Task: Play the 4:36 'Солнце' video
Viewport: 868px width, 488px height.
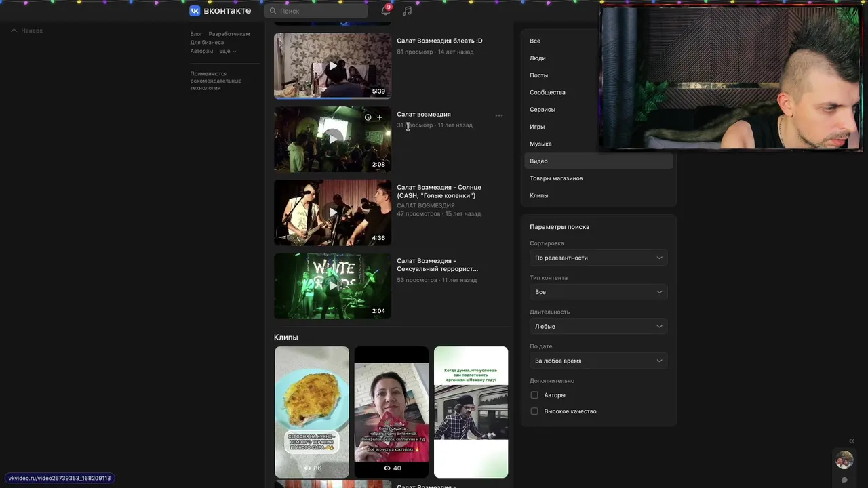Action: point(332,212)
